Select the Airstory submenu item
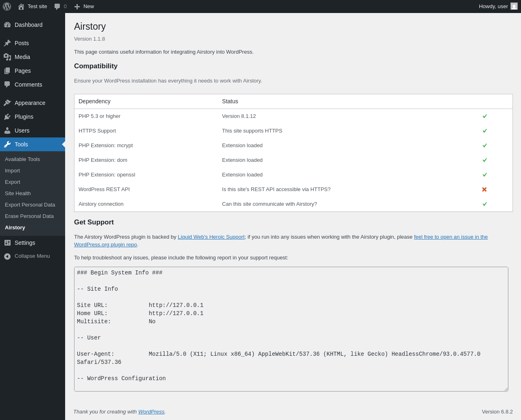 [x=15, y=228]
